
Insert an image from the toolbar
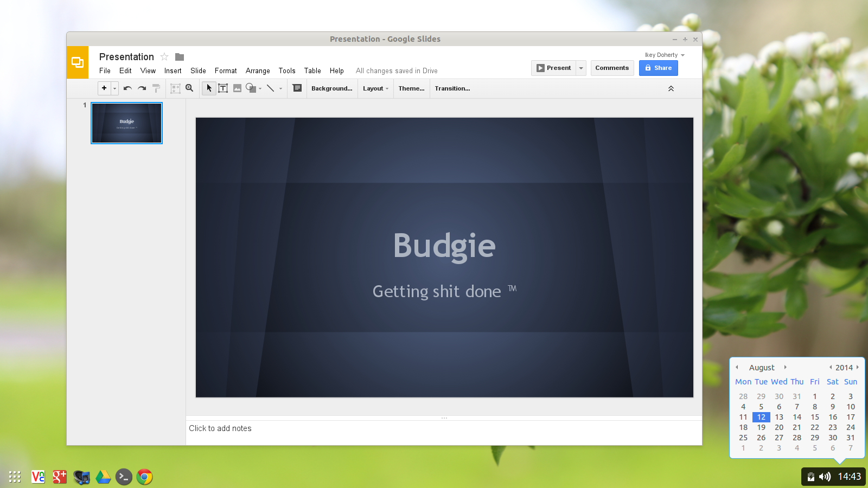(x=237, y=88)
